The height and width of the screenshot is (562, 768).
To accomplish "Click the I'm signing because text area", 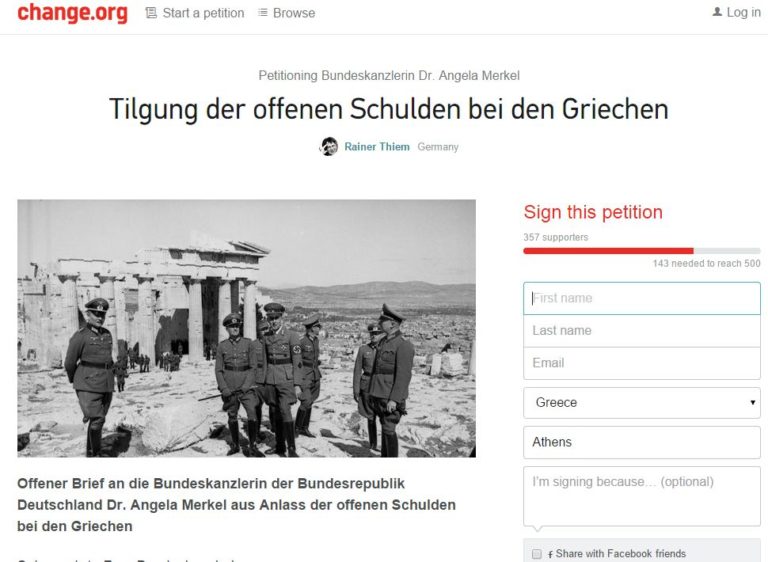I will (x=642, y=496).
